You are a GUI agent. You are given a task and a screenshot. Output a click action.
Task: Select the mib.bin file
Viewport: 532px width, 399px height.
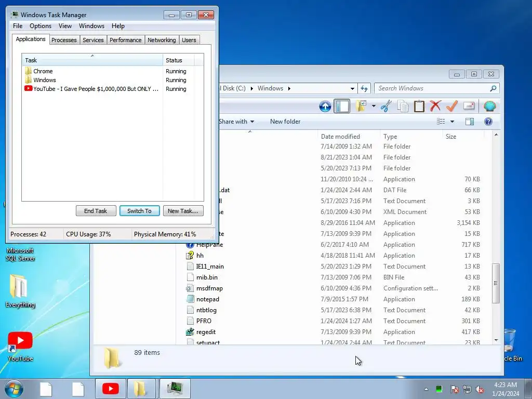(x=207, y=277)
